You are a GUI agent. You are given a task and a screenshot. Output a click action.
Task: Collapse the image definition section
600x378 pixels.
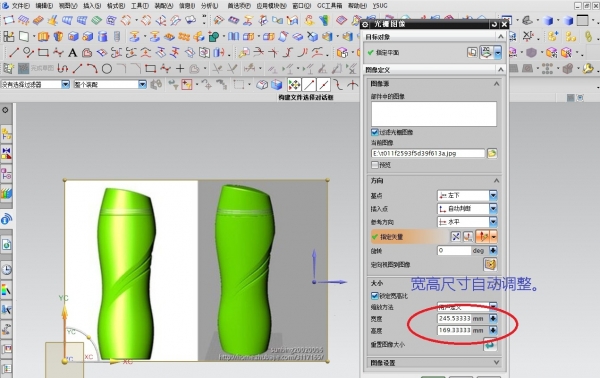[501, 69]
